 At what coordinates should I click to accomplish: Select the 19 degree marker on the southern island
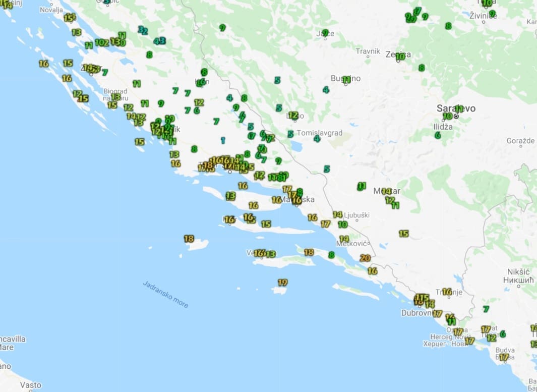pos(282,283)
